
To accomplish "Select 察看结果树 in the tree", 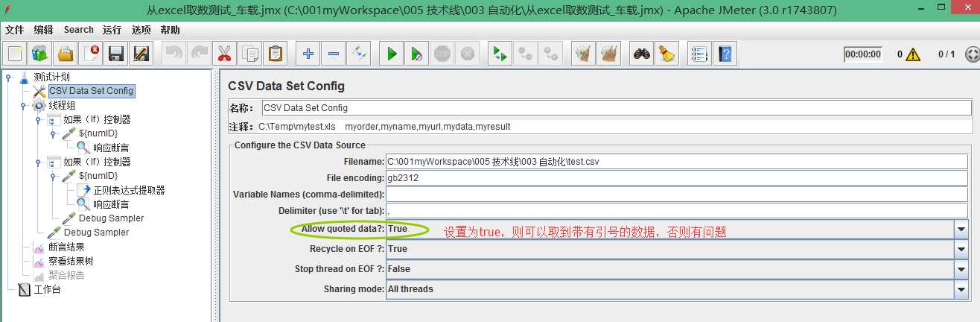I will [71, 261].
